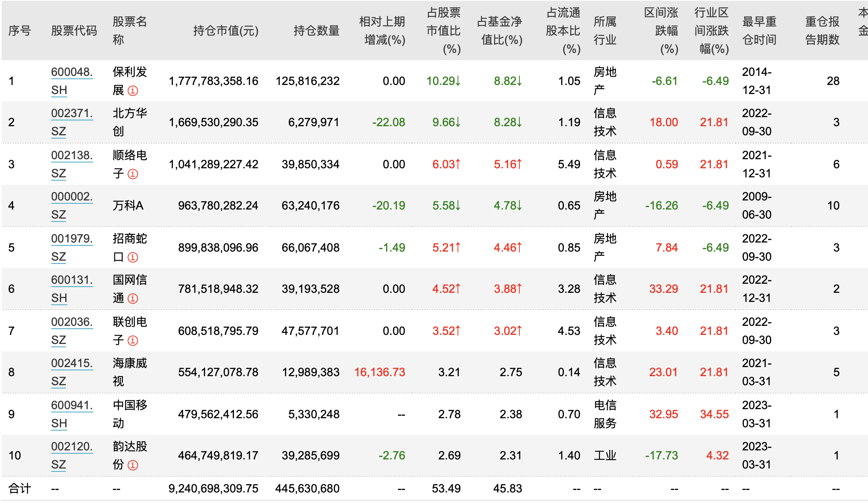Click the total value 9,240,698,309.75

[x=214, y=488]
